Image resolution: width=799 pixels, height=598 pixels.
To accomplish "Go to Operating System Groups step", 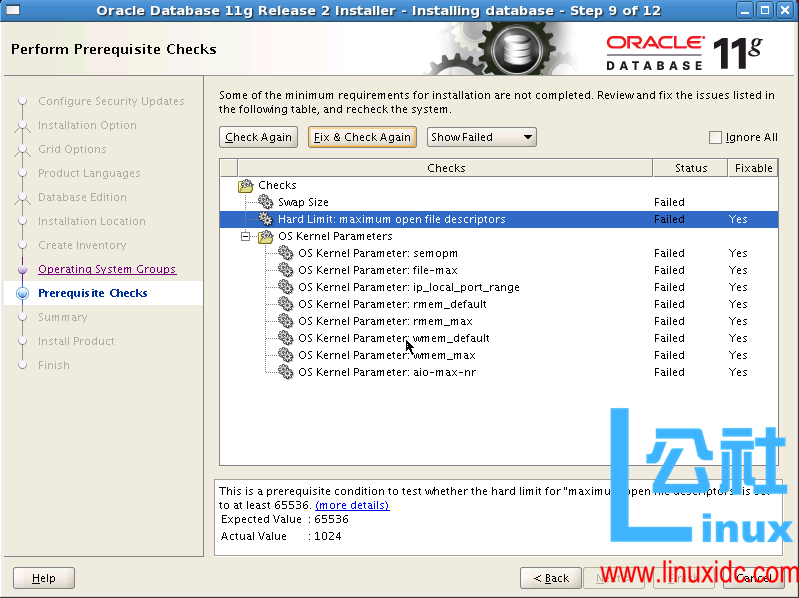I will [107, 269].
